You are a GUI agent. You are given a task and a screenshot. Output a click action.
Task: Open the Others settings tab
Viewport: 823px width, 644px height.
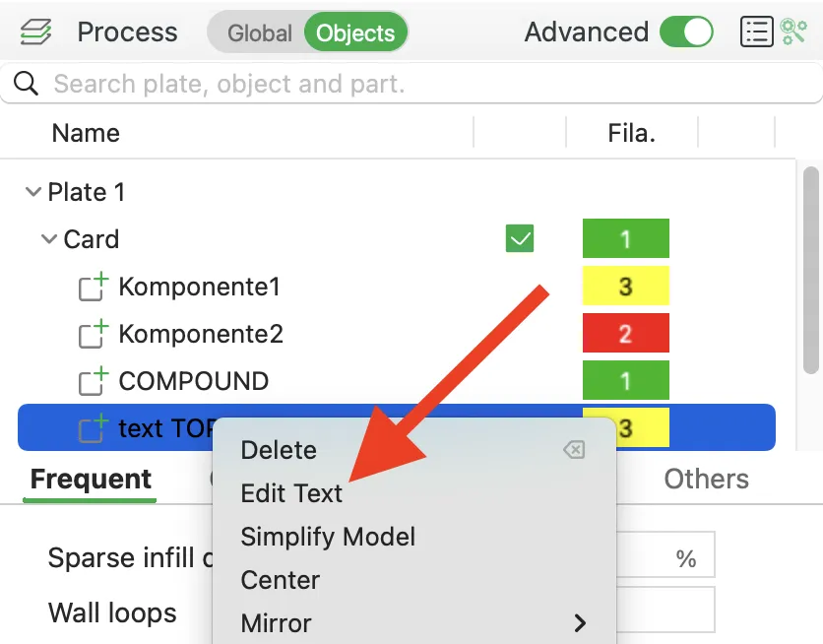pos(706,479)
